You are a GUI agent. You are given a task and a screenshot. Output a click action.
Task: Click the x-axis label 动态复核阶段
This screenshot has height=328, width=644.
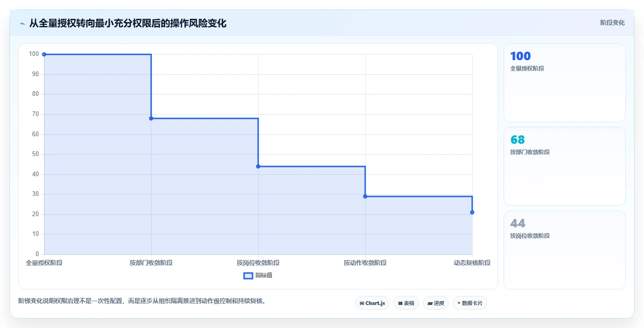tap(472, 263)
